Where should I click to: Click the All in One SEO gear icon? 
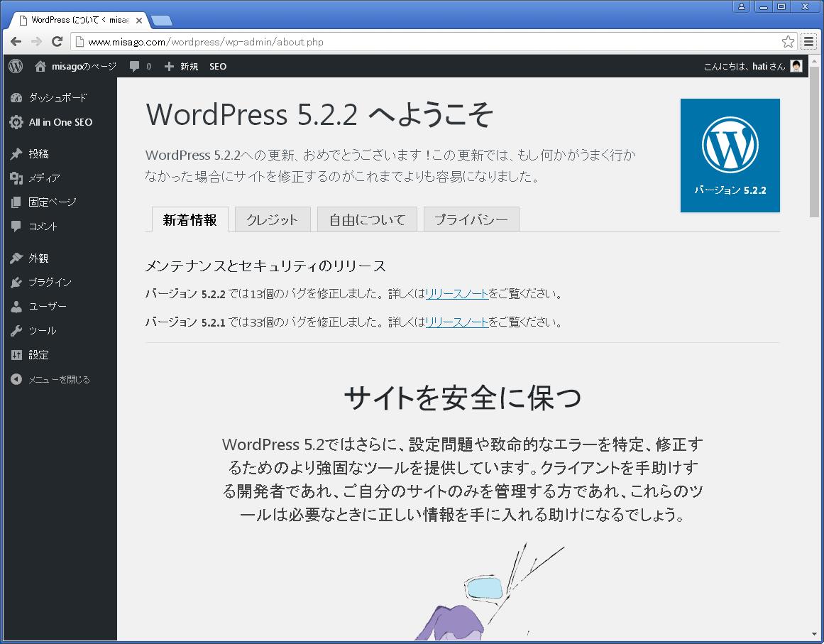point(16,122)
